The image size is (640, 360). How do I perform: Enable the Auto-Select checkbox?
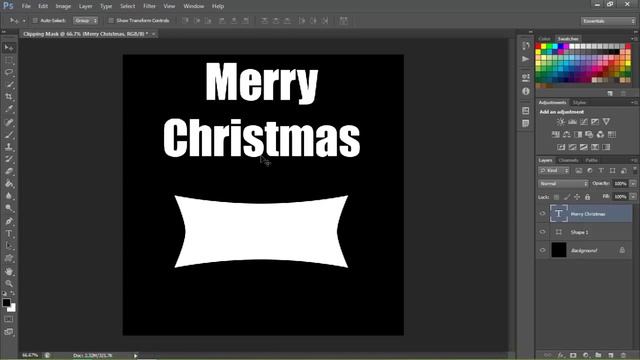click(35, 20)
